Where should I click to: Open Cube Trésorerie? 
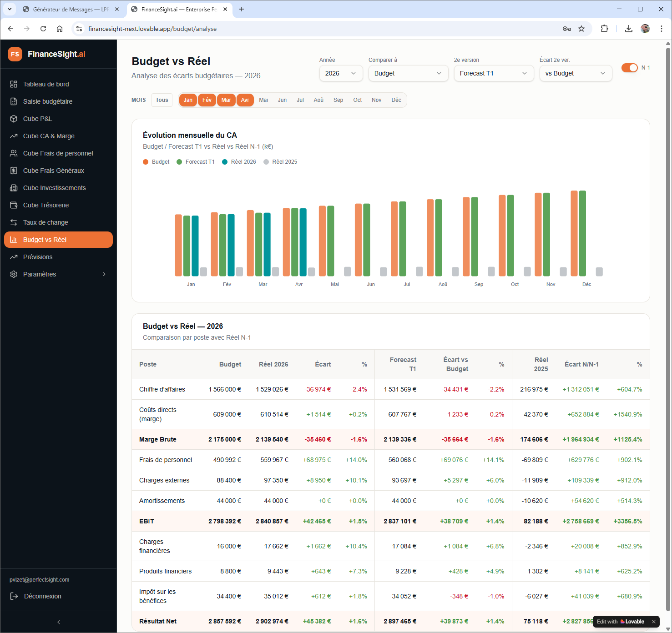pos(58,205)
